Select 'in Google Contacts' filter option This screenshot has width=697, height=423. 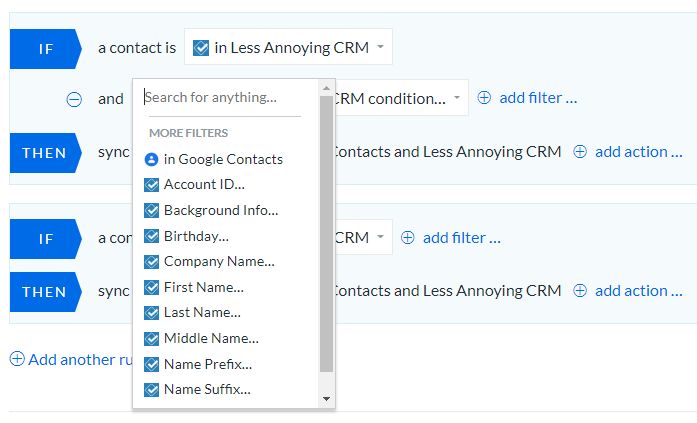click(x=223, y=160)
